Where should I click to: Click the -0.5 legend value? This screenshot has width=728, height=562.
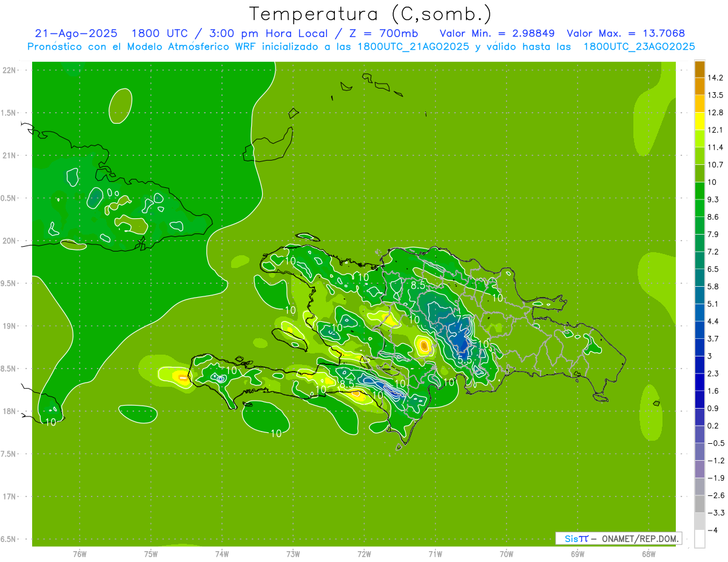click(x=715, y=444)
